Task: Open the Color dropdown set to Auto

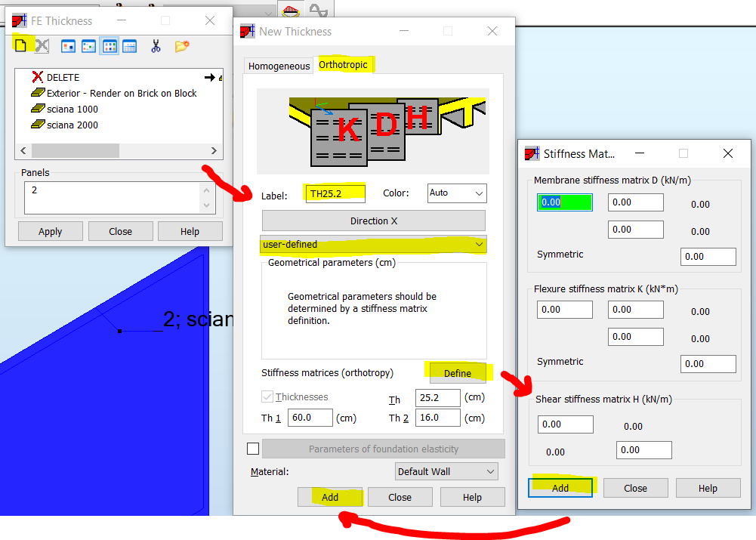Action: coord(456,193)
